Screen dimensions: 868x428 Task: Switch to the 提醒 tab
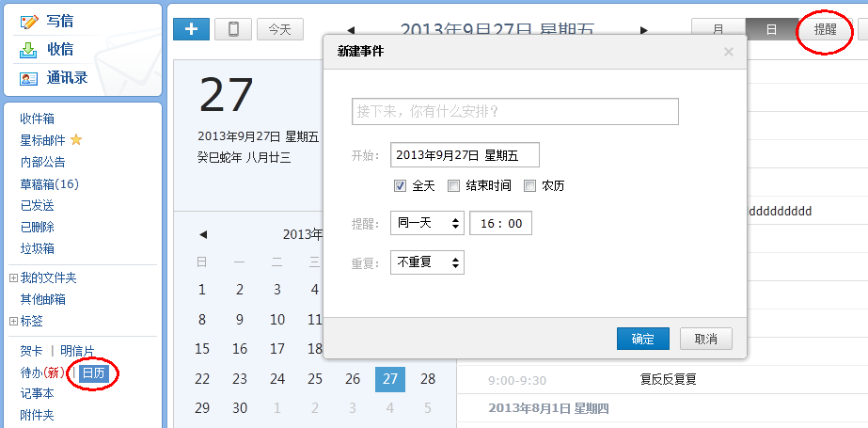[825, 30]
